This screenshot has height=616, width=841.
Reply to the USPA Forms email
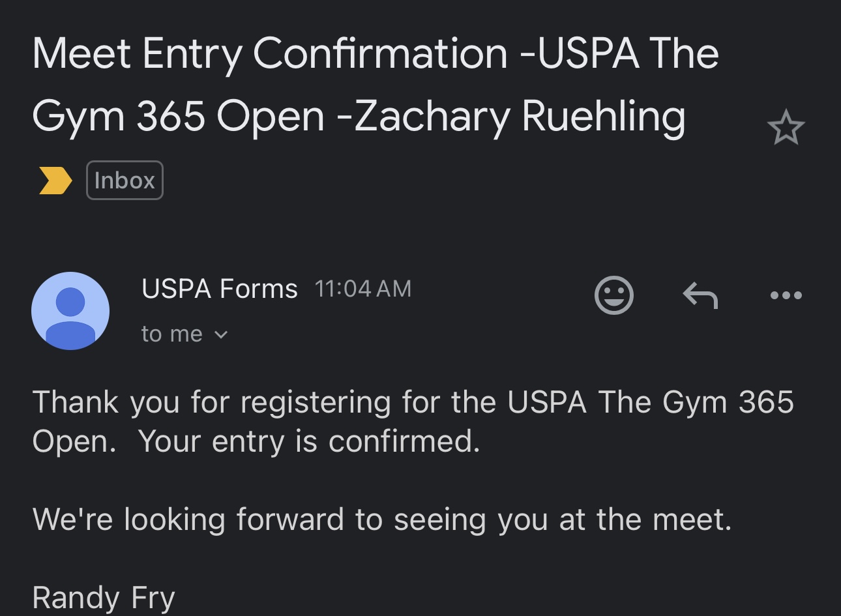click(700, 295)
